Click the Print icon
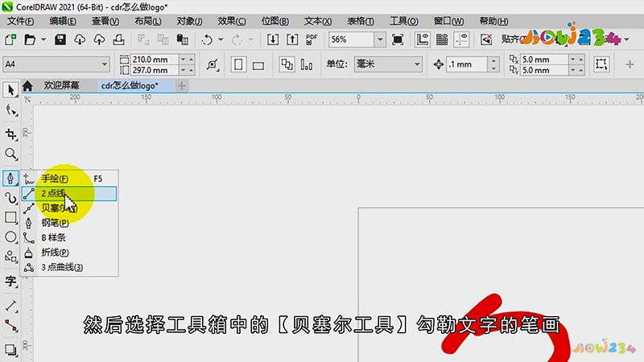The image size is (644, 362). tap(118, 39)
